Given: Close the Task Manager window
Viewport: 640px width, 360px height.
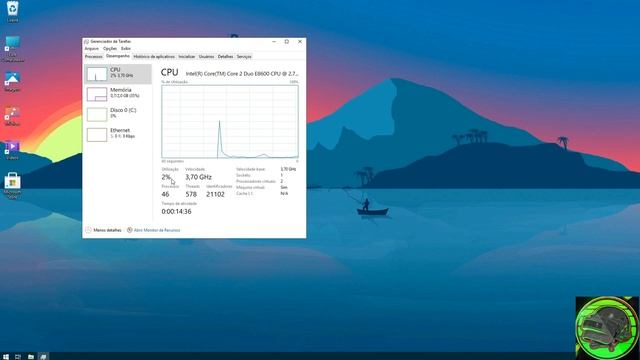Looking at the screenshot, I should pos(300,42).
